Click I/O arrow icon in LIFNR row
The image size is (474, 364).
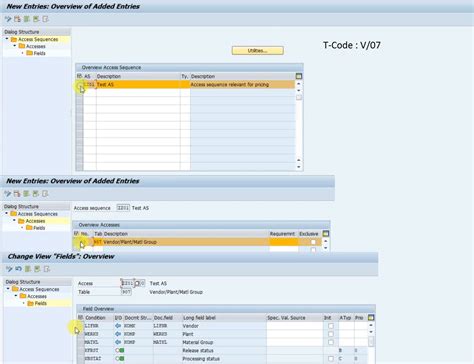[x=118, y=326]
